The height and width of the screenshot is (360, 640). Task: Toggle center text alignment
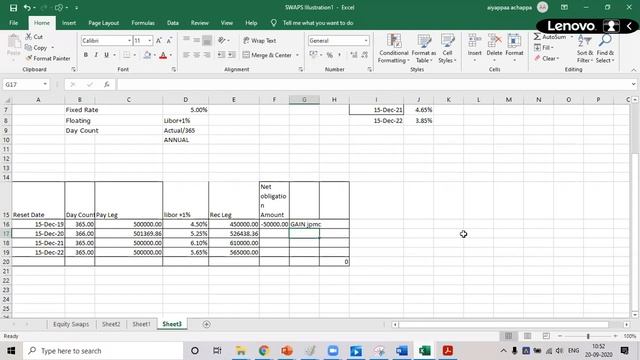[x=196, y=55]
